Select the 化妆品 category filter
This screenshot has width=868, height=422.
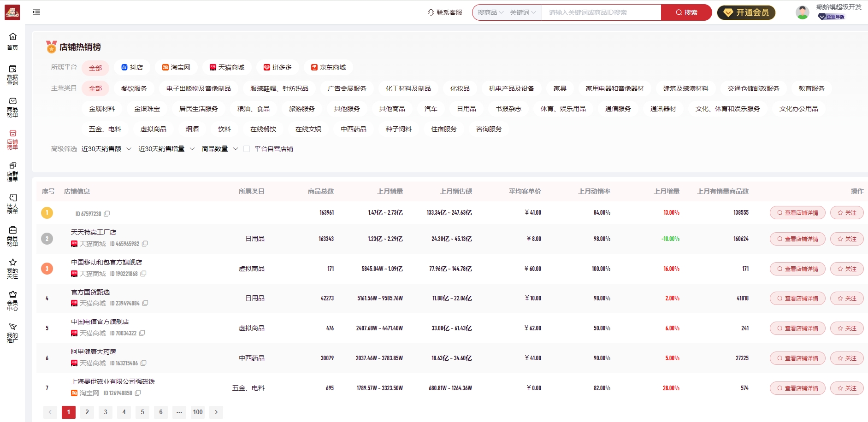pos(459,88)
